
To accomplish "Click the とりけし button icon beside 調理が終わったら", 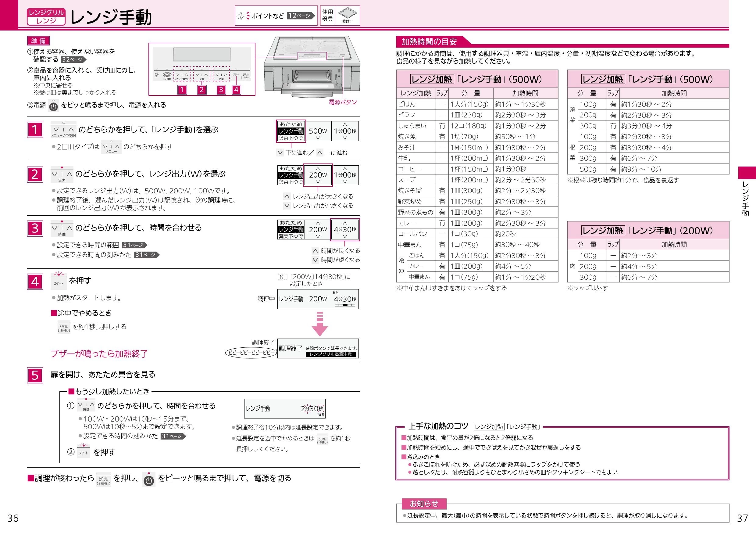I will tap(103, 480).
